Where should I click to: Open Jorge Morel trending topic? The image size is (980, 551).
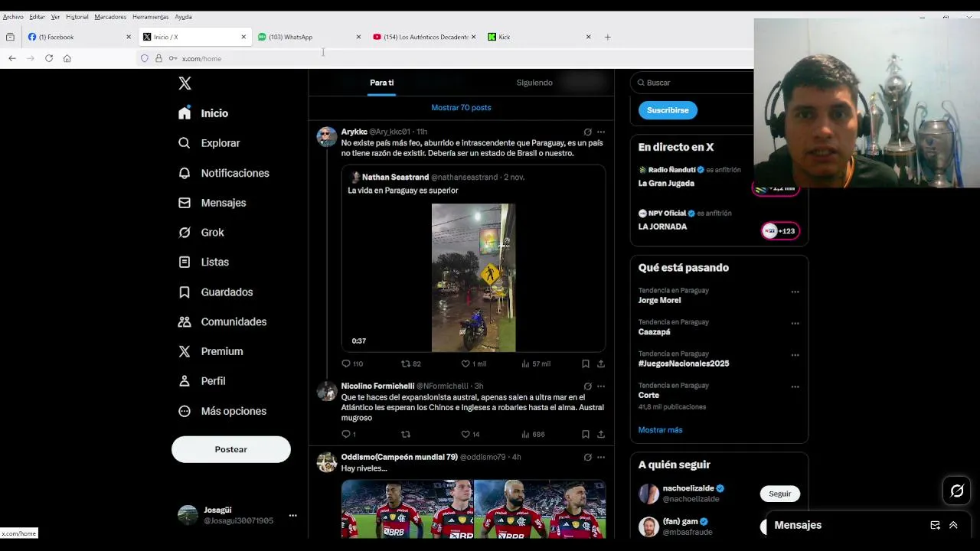(x=659, y=301)
